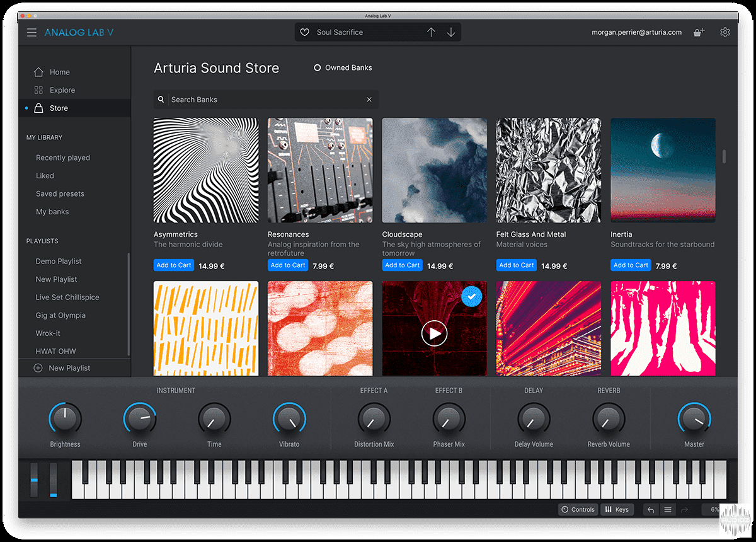Open the edit history list icon
The image size is (756, 542).
[668, 510]
